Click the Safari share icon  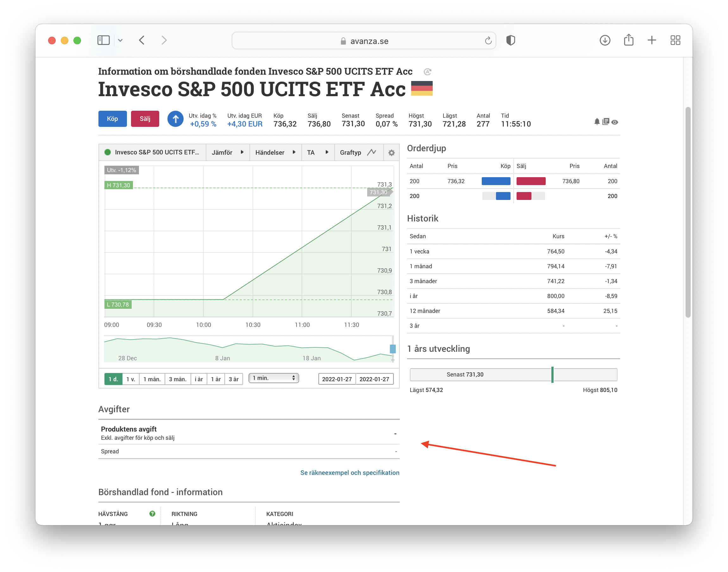pos(629,40)
